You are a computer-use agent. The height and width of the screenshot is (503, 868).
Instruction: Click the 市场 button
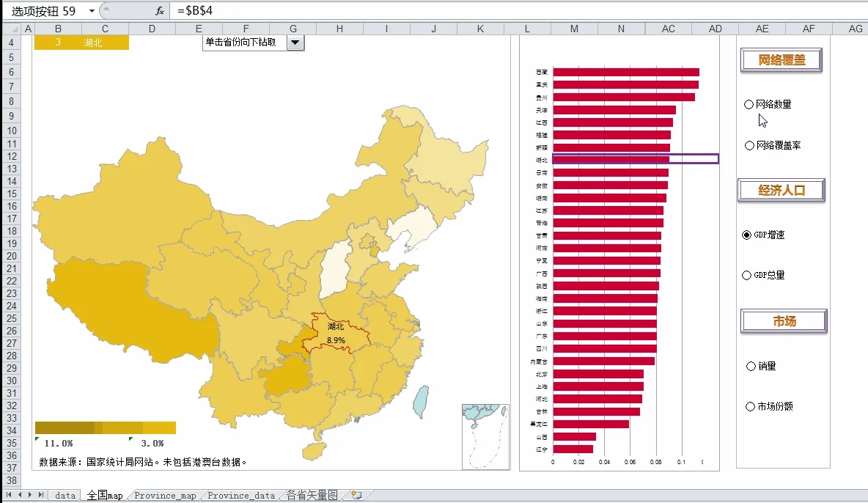coord(784,321)
